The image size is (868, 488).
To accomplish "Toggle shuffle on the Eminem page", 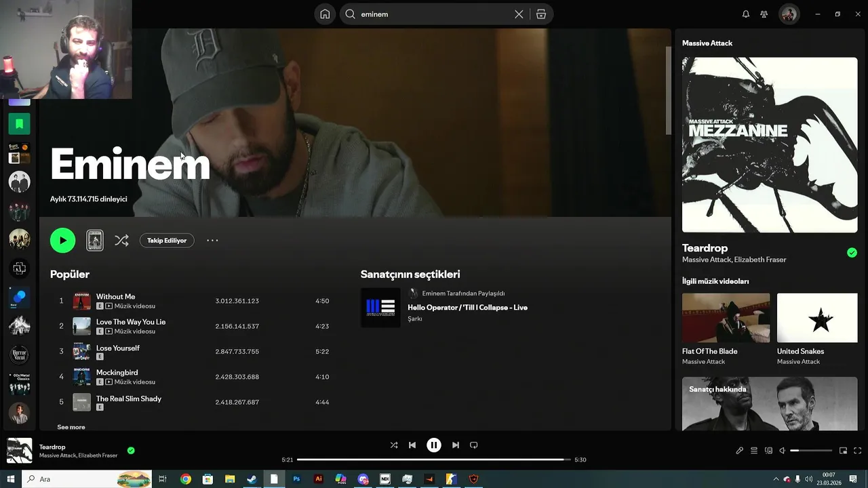I will click(x=121, y=240).
